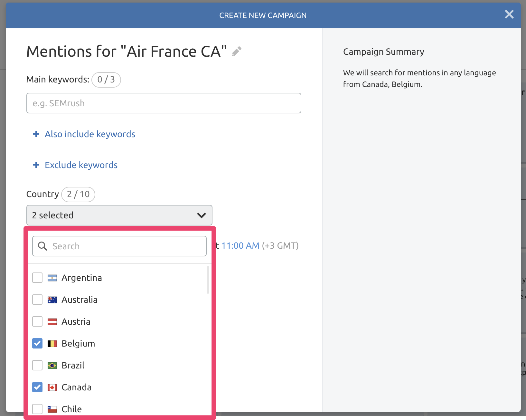526x420 pixels.
Task: Select the Australia country label
Action: tap(80, 300)
